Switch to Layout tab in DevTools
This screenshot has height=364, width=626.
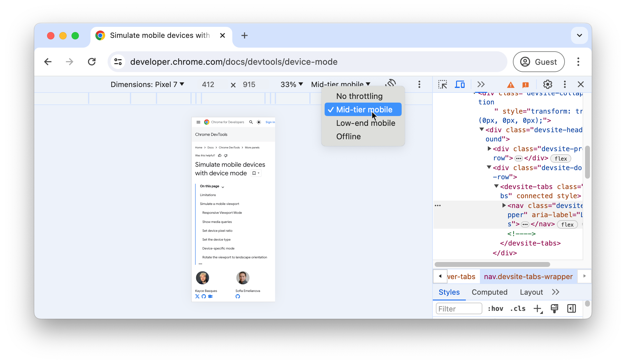[531, 292]
